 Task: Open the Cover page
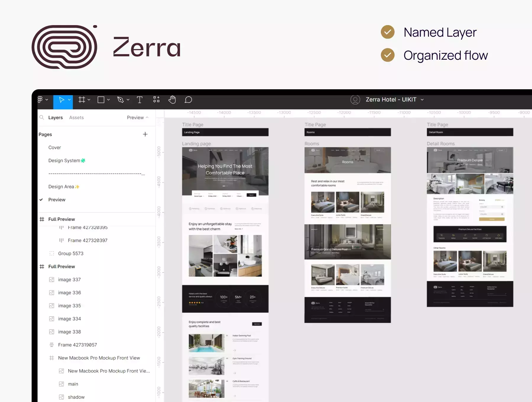[55, 147]
